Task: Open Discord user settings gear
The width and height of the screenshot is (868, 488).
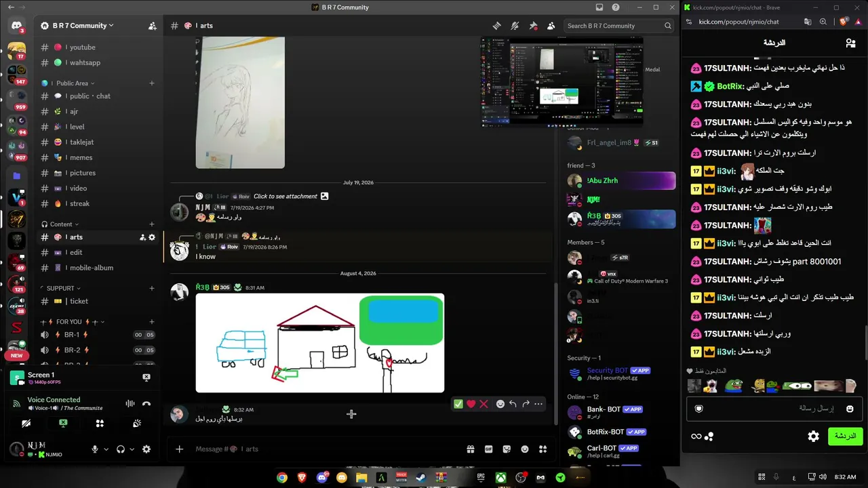Action: pyautogui.click(x=146, y=449)
